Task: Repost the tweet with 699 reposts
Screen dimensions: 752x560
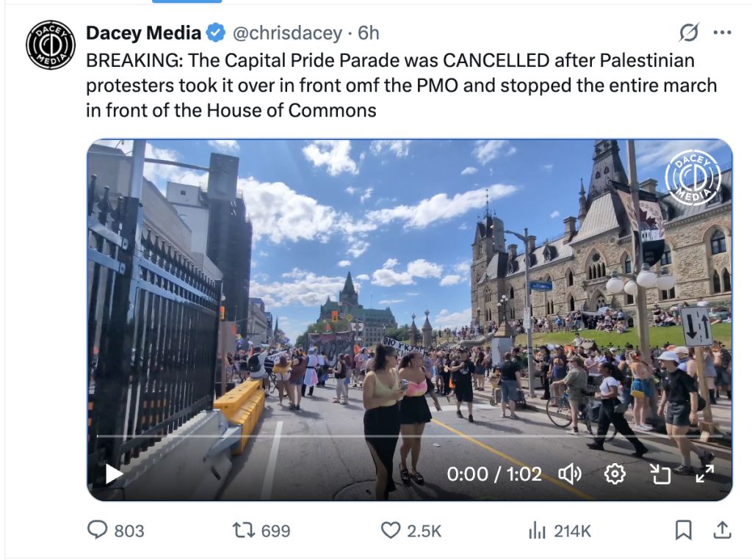Action: [261, 530]
